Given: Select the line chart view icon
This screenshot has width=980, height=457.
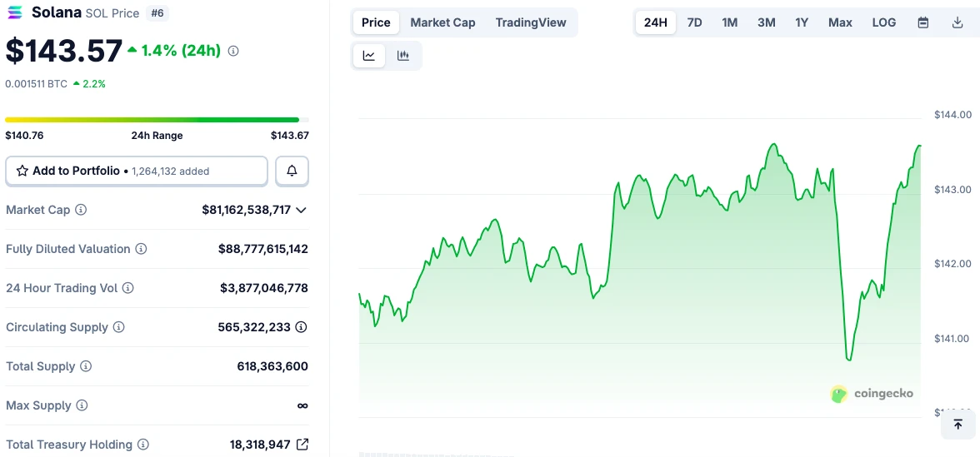Looking at the screenshot, I should pyautogui.click(x=369, y=56).
